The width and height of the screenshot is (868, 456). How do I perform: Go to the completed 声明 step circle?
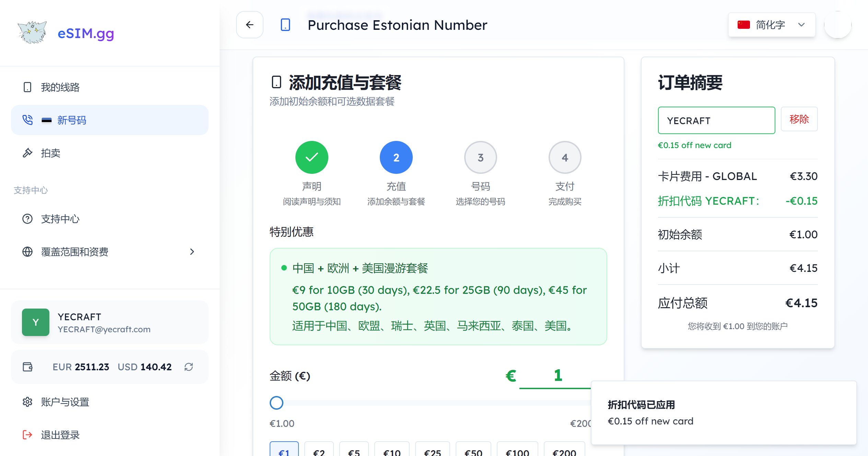(312, 157)
